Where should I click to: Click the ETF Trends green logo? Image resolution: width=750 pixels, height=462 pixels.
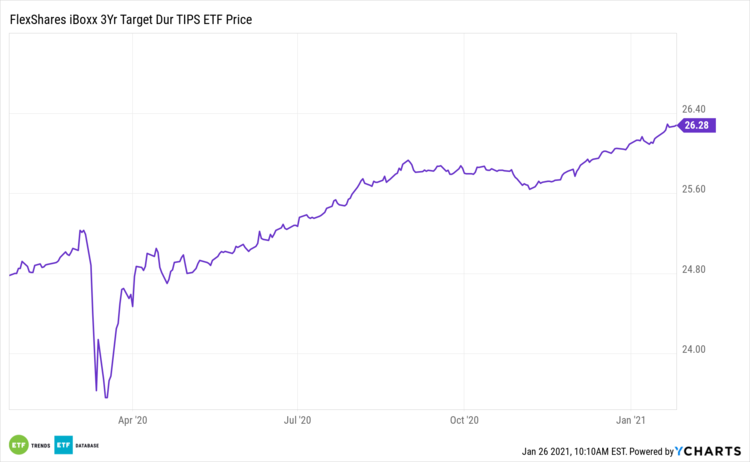click(17, 443)
